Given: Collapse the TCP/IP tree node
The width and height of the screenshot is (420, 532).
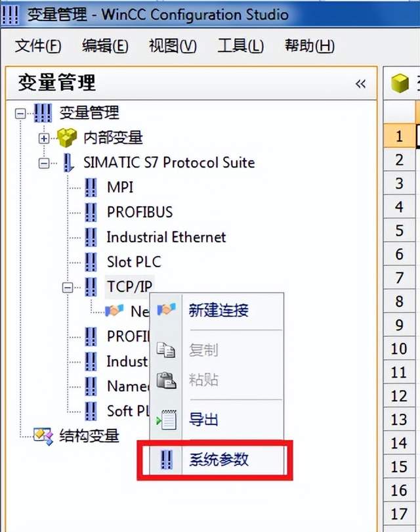Looking at the screenshot, I should (68, 287).
